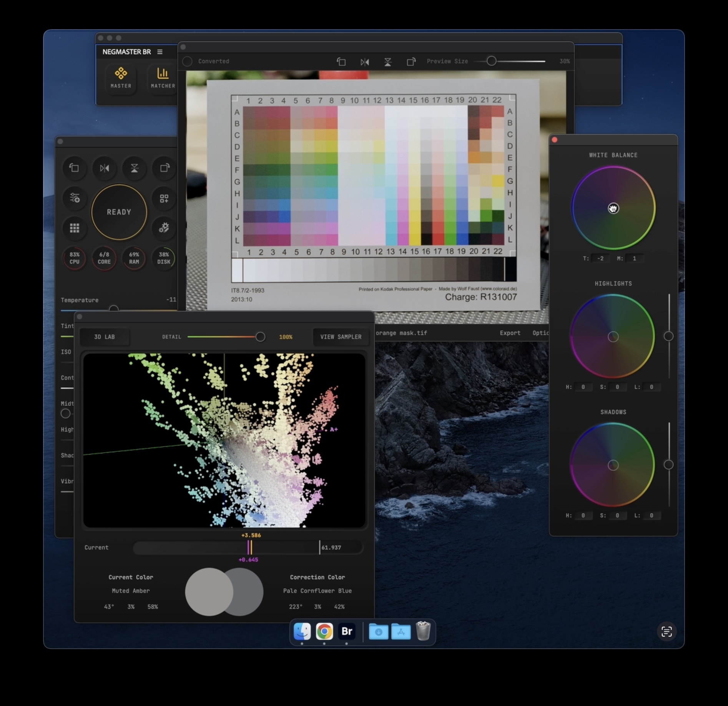Click the sliders-with-plus icon beside READY
This screenshot has width=728, height=706.
point(75,198)
